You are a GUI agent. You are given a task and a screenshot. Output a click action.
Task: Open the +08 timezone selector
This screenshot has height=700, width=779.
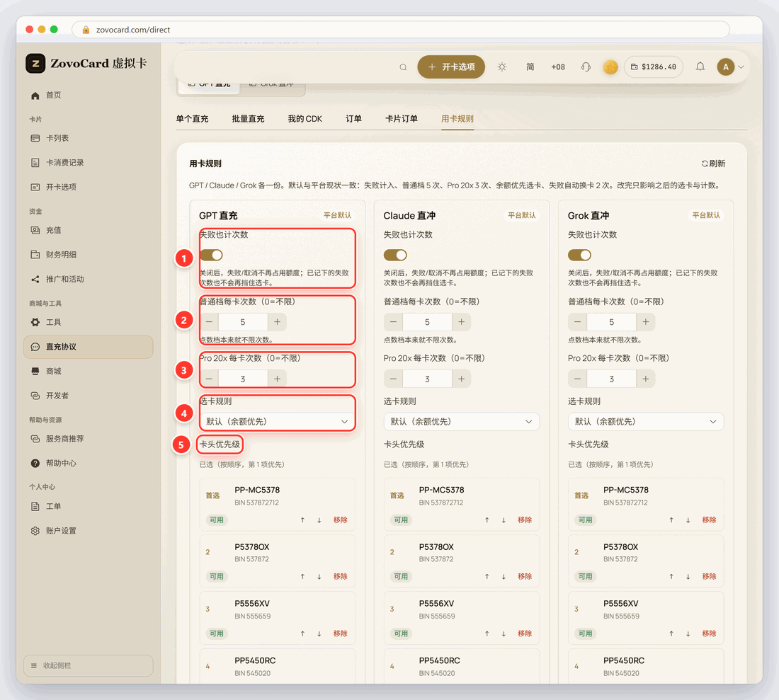pyautogui.click(x=558, y=67)
